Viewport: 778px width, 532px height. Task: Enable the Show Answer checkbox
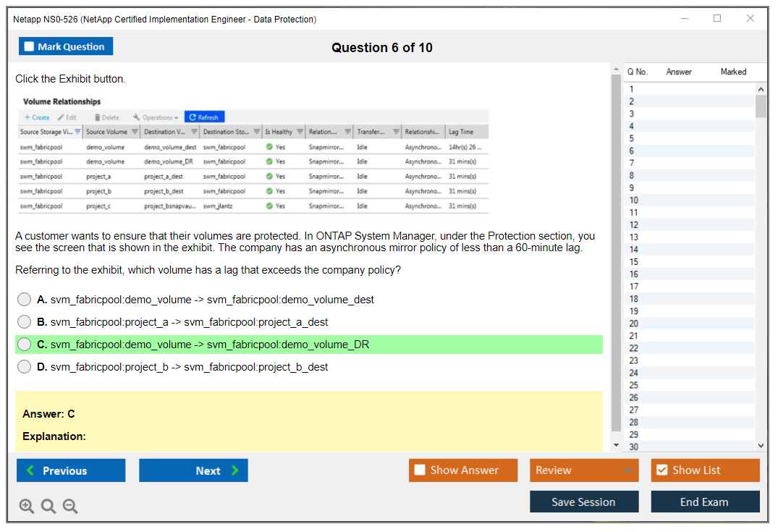(420, 470)
